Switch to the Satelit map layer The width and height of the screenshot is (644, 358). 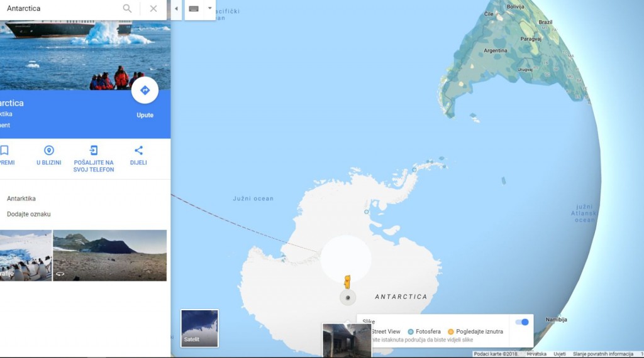[199, 328]
